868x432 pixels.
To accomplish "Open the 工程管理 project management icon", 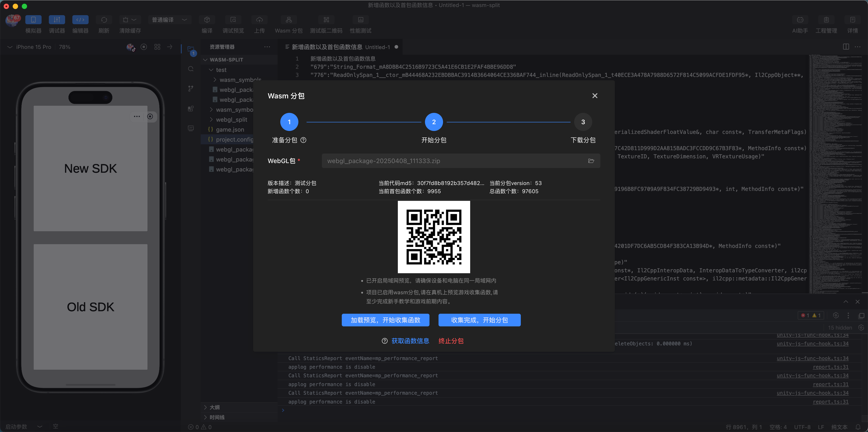I will (x=826, y=19).
